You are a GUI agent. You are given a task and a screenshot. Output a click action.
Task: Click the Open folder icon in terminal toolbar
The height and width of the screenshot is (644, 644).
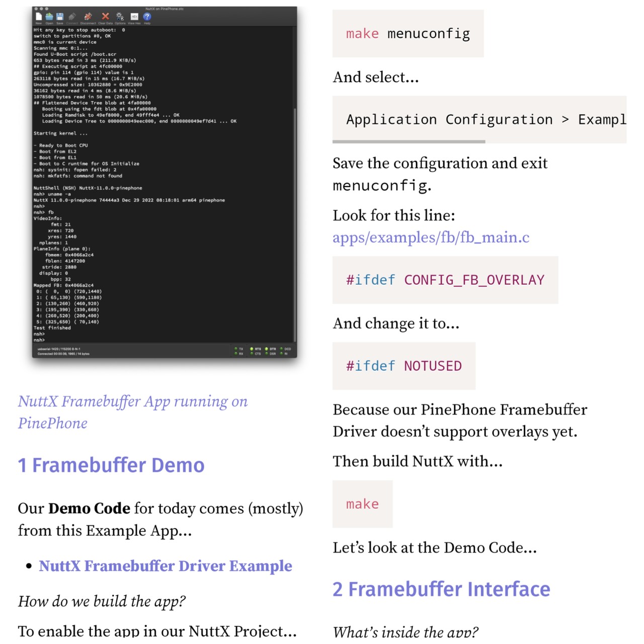[x=49, y=17]
